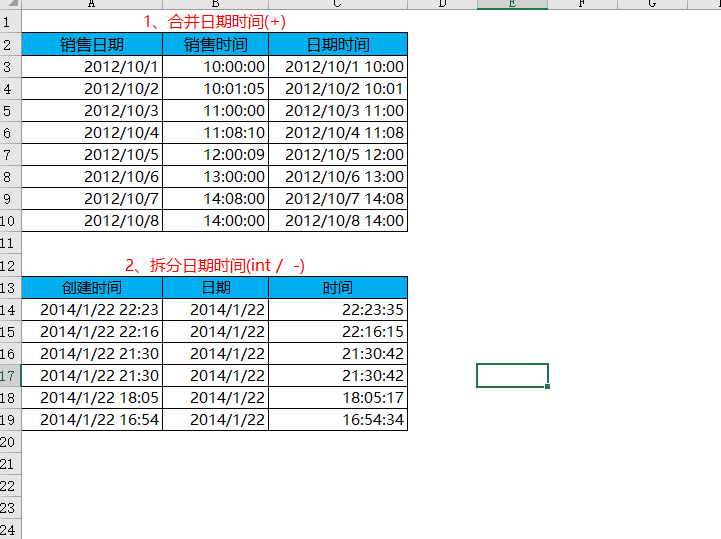Select the time cell 14:08:00
This screenshot has width=721, height=539.
(215, 199)
